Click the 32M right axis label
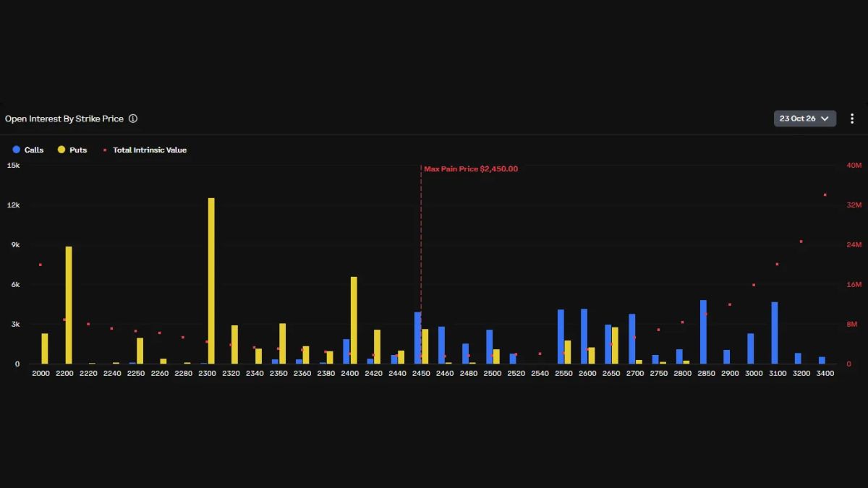The width and height of the screenshot is (868, 488). tap(854, 205)
